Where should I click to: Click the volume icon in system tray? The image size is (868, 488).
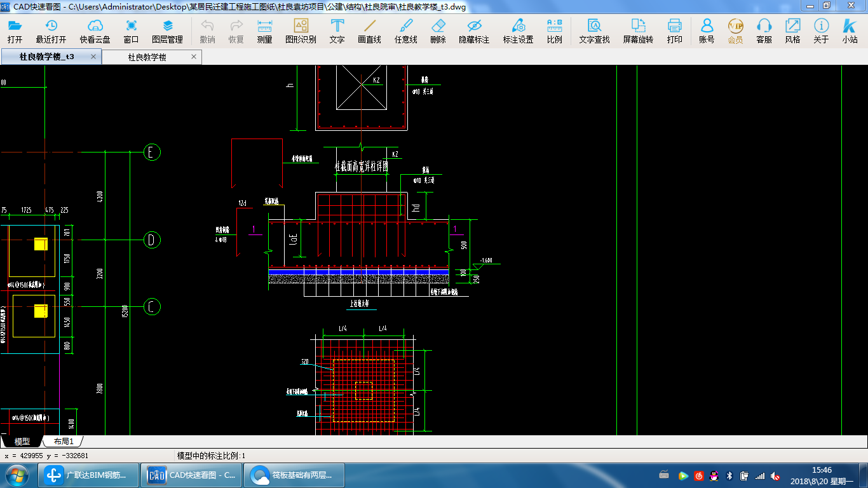point(775,475)
